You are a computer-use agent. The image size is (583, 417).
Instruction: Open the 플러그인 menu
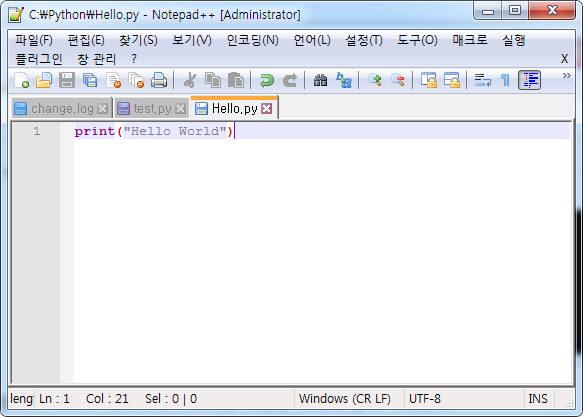tap(39, 59)
